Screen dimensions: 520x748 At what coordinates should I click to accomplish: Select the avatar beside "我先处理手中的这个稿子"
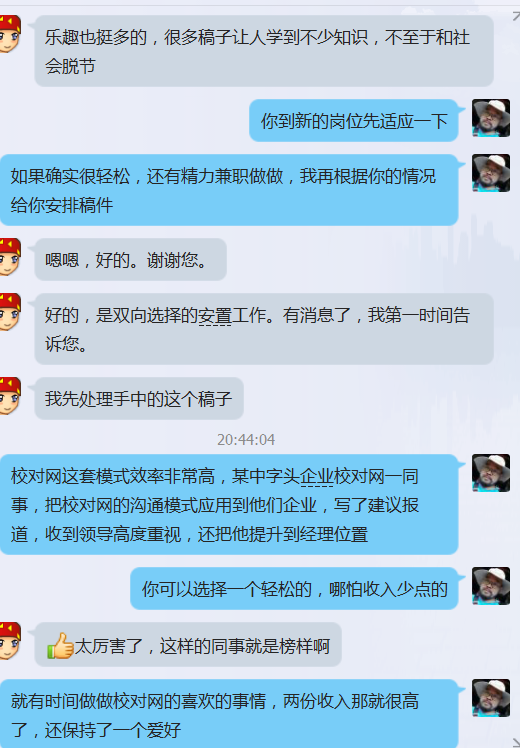pyautogui.click(x=10, y=396)
